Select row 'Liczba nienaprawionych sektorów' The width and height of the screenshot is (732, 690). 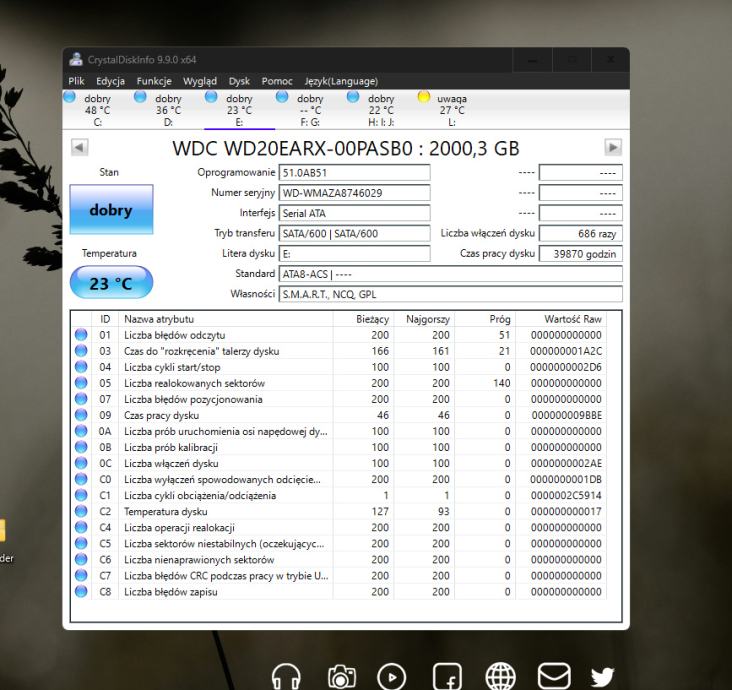[338, 559]
